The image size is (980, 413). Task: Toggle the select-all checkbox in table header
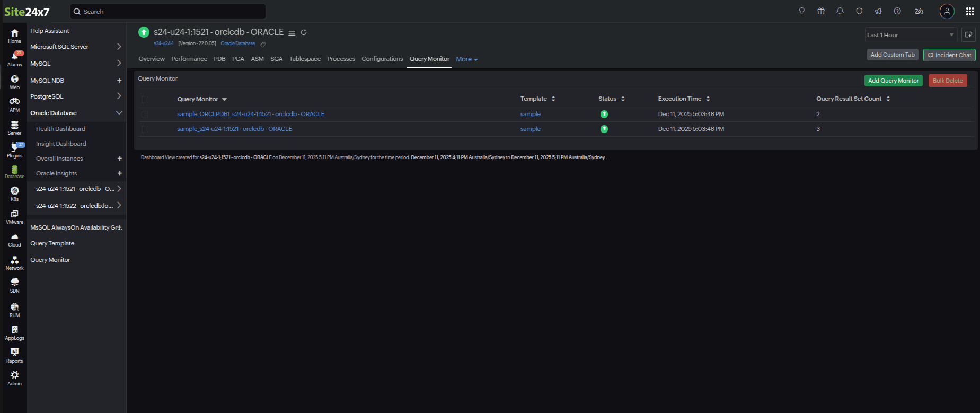(145, 99)
